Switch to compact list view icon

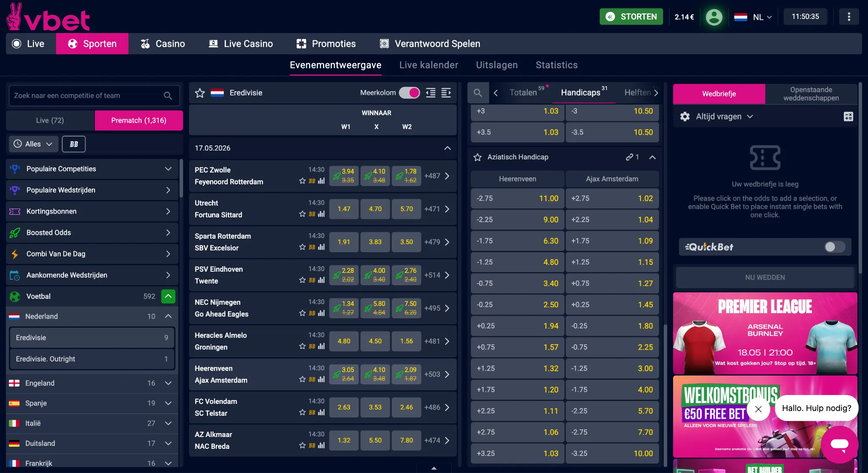click(431, 93)
